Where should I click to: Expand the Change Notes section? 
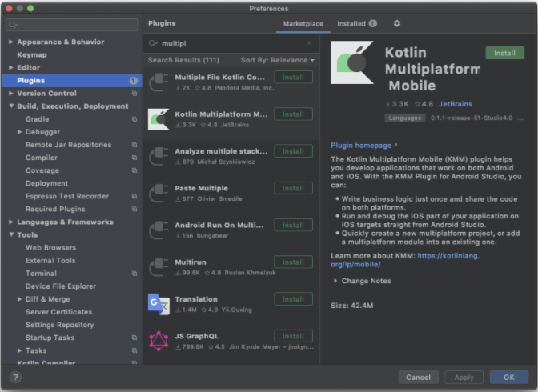[x=335, y=281]
